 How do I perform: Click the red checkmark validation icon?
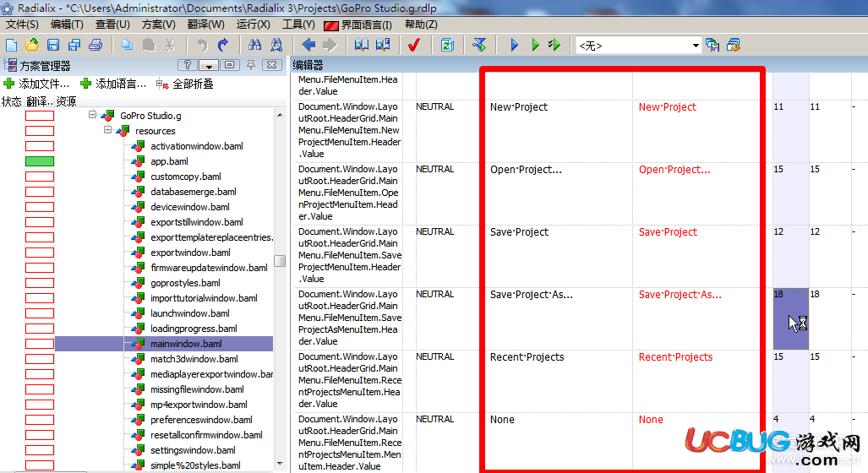click(414, 46)
